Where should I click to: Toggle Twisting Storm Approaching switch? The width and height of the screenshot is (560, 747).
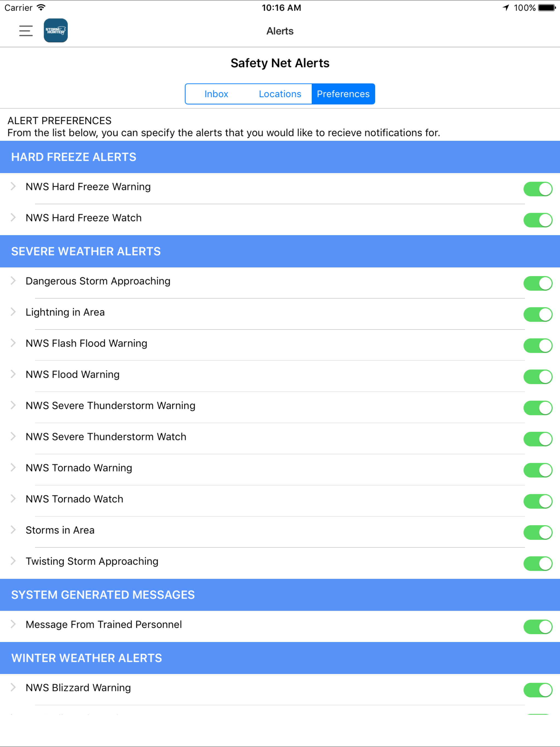tap(538, 563)
